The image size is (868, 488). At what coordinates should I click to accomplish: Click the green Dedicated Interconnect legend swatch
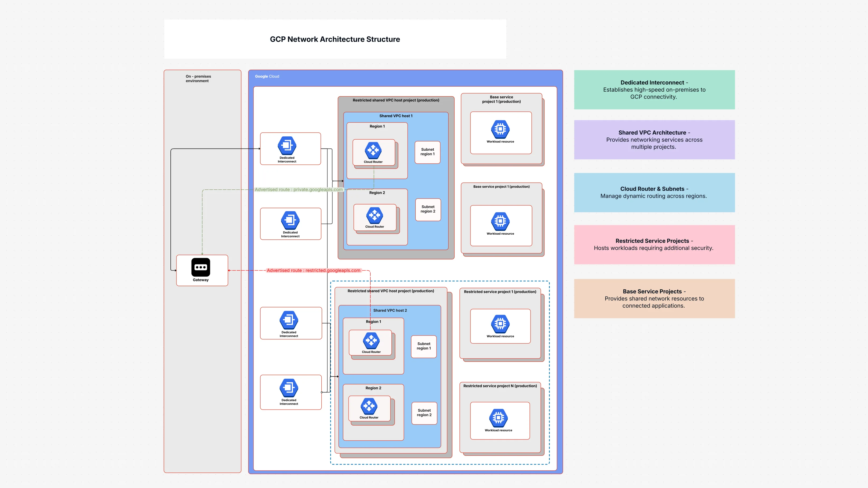654,90
